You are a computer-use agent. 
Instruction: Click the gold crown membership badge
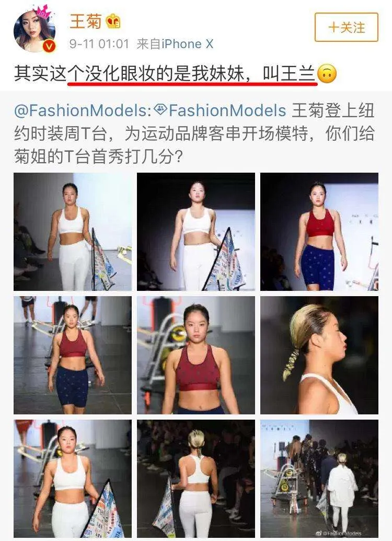[x=113, y=21]
